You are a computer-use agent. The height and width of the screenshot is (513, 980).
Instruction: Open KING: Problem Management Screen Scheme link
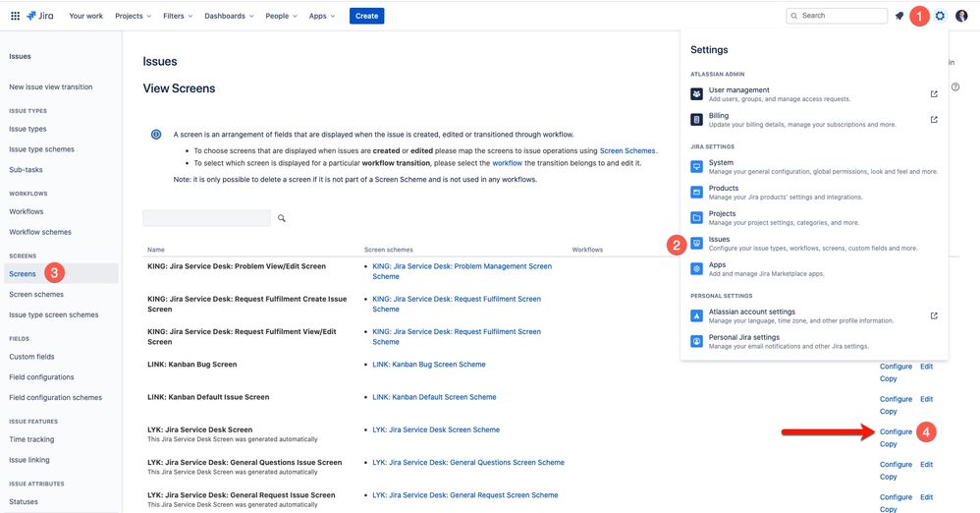[x=462, y=271]
